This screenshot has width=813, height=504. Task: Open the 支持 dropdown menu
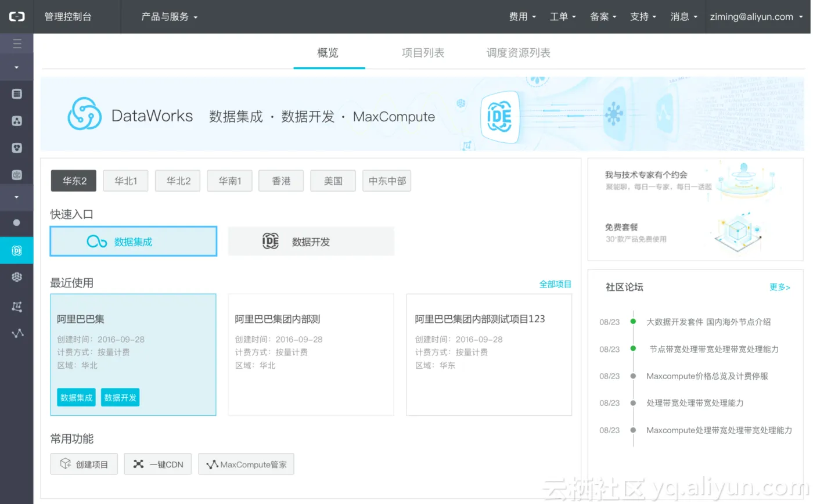643,17
